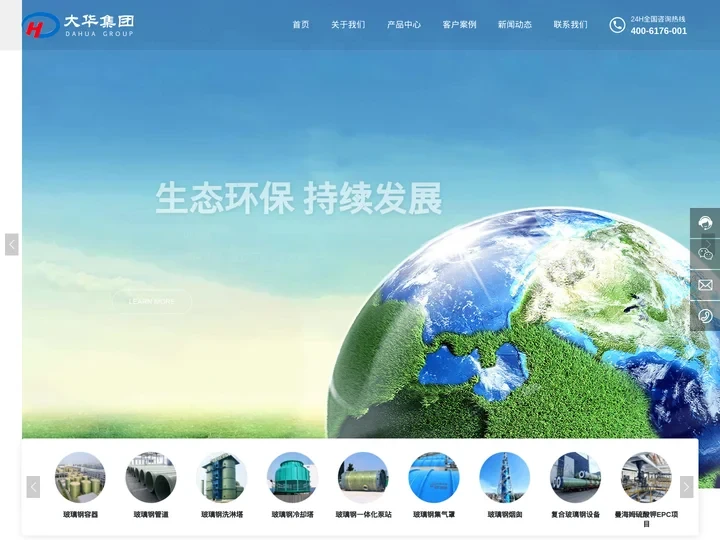Click the 玻璃钢集气罩 text link
This screenshot has height=540, width=720.
434,514
